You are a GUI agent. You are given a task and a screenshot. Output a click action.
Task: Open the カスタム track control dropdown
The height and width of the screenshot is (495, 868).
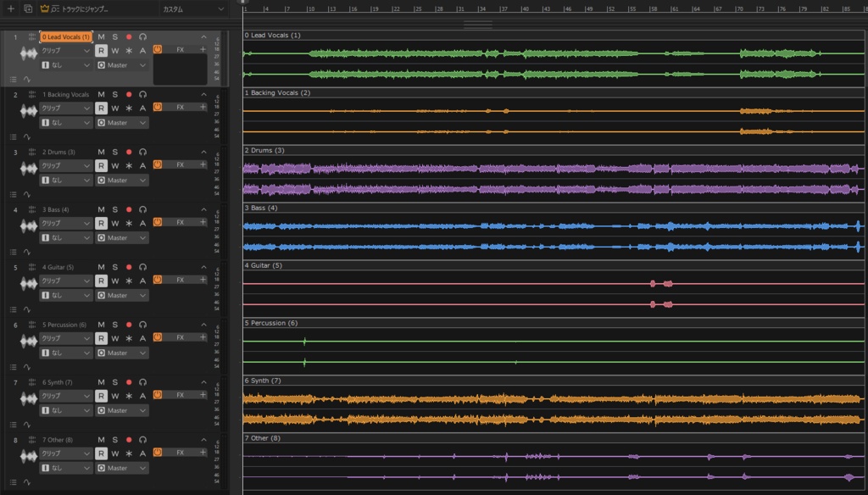click(x=193, y=8)
